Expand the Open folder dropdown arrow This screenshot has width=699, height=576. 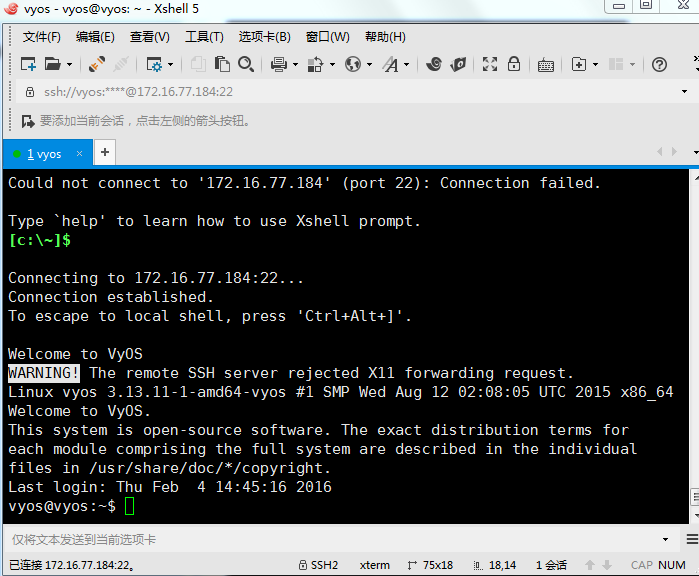(x=68, y=64)
